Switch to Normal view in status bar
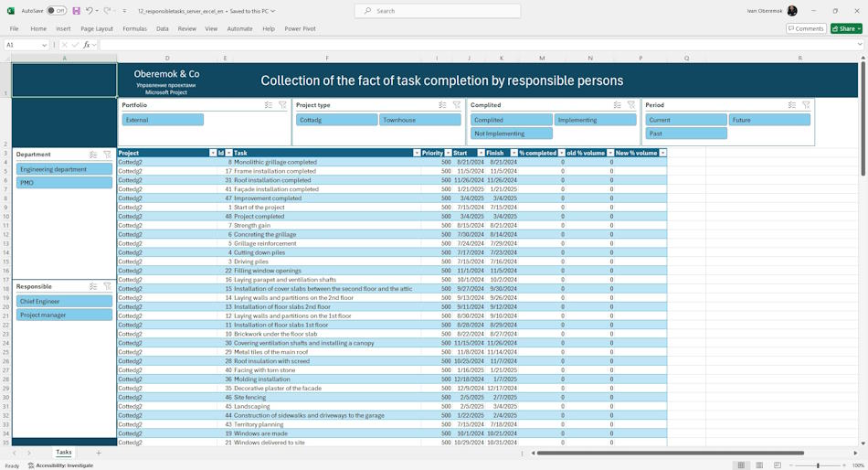 [x=741, y=465]
